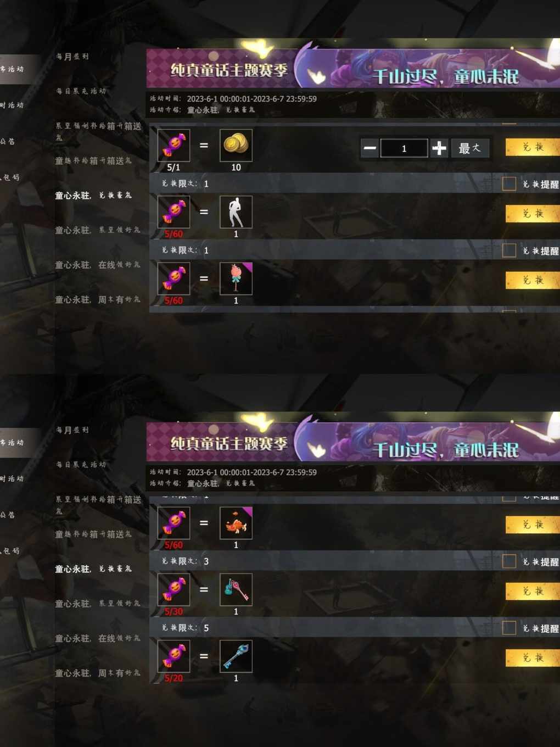Click the gold coins reward icon
The width and height of the screenshot is (560, 747).
point(236,145)
